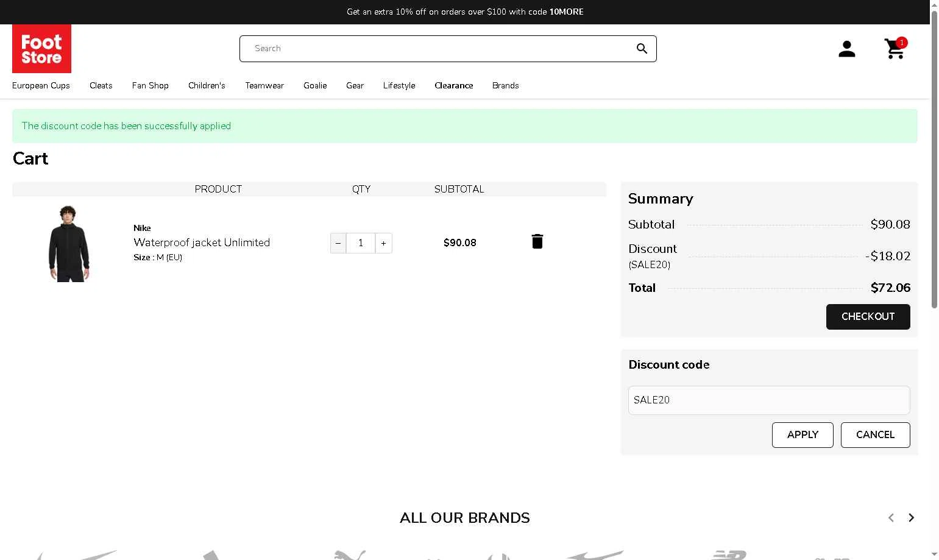The width and height of the screenshot is (939, 560).
Task: Open Lifestyle menu
Action: click(x=399, y=85)
